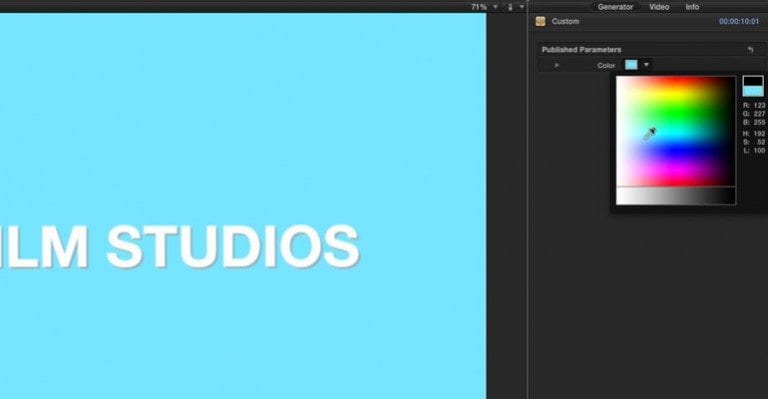This screenshot has width=768, height=399.
Task: Pick a shade in the grayscale strip
Action: (675, 196)
